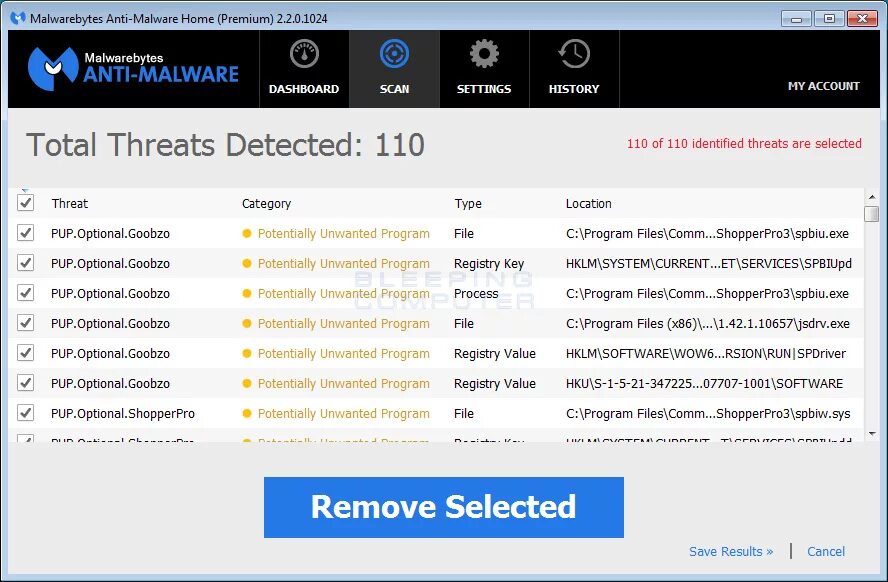Click yellow dot in SPBIUpd registry key row

246,263
